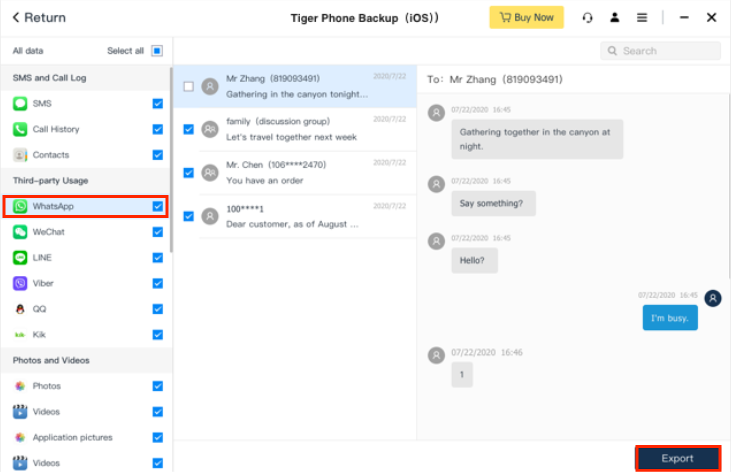Toggle the Select all checkbox
This screenshot has width=731, height=472.
[x=158, y=51]
